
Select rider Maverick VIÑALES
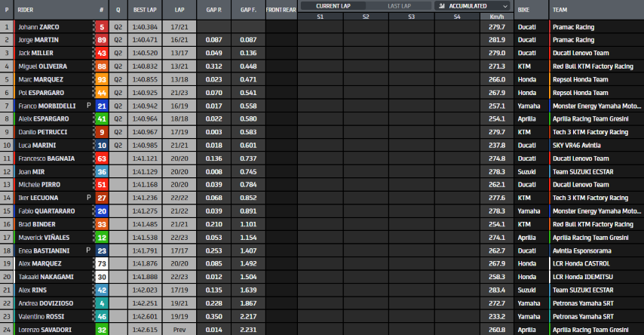click(44, 238)
